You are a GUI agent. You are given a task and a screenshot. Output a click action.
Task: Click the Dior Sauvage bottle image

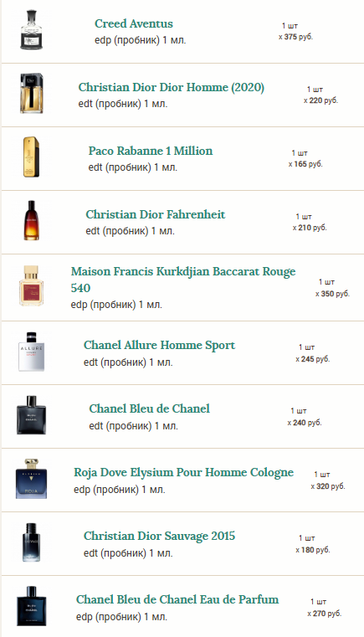31,542
